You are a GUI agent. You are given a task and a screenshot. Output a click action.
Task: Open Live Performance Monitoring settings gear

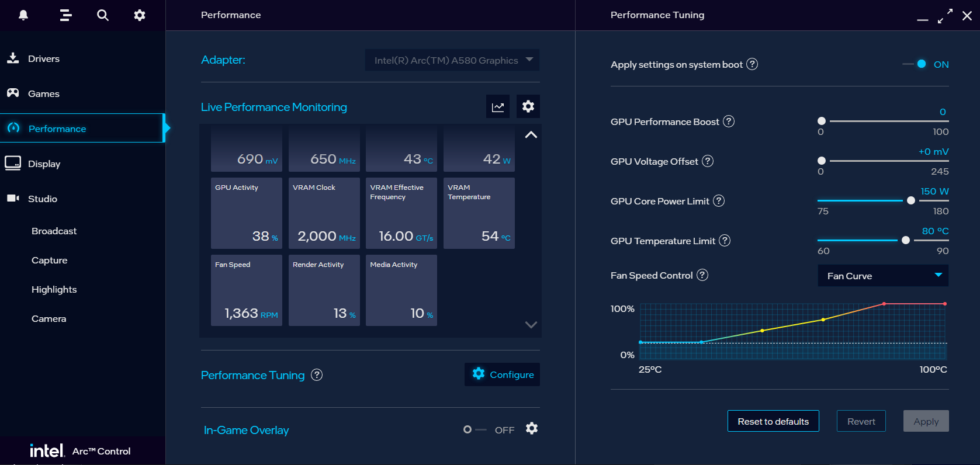[x=528, y=106]
